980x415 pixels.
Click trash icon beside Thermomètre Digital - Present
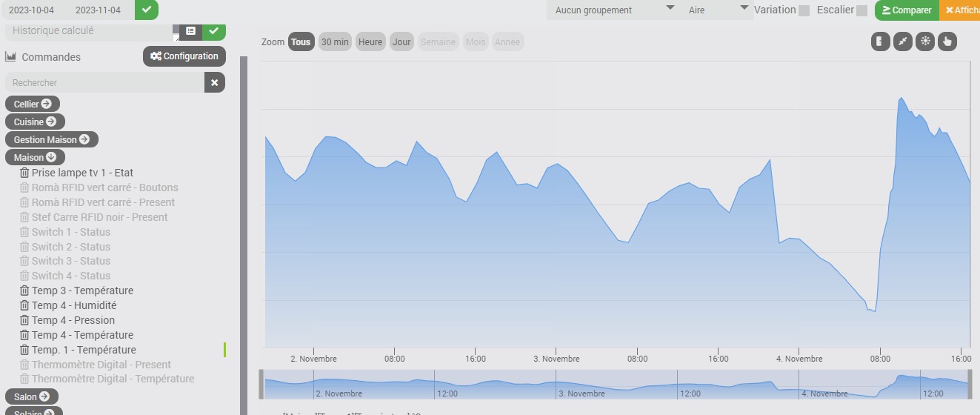(24, 365)
